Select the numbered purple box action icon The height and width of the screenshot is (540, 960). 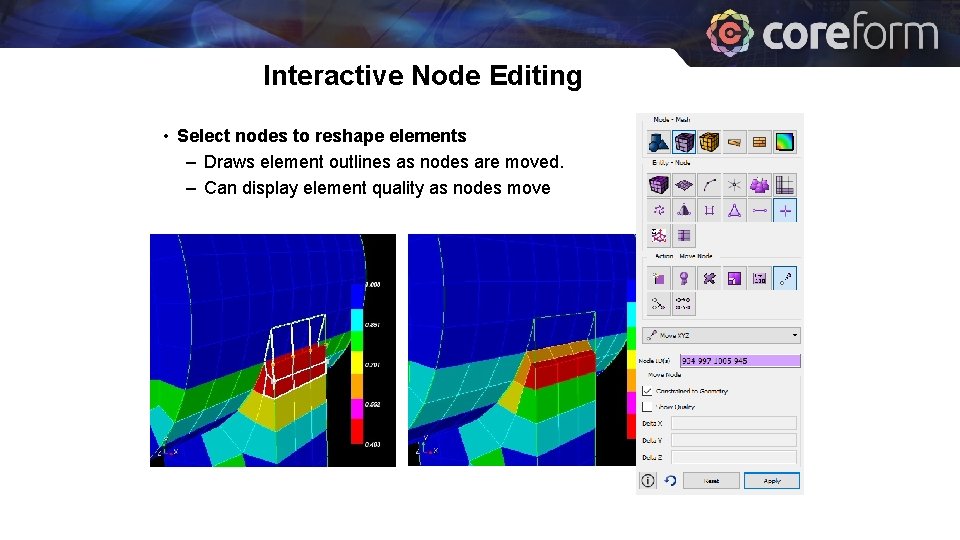tap(759, 279)
